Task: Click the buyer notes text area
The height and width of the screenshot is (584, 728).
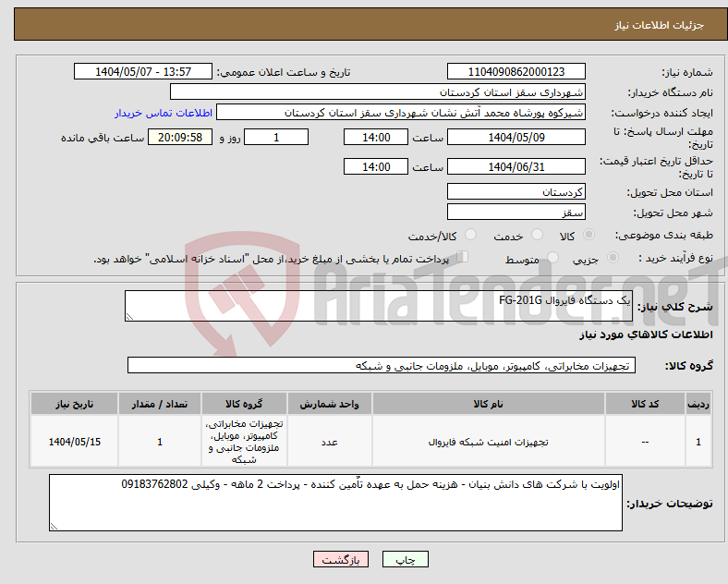Action: click(x=335, y=503)
